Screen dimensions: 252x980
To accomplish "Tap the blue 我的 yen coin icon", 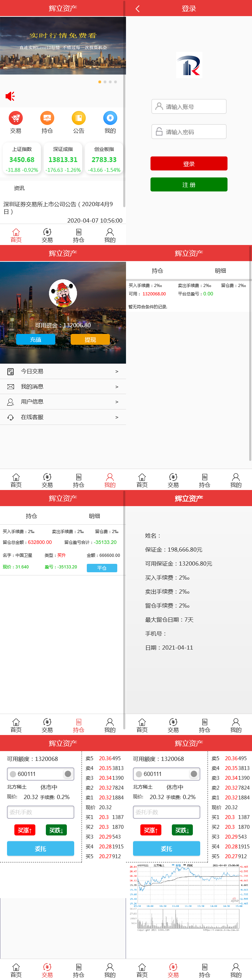I will (110, 118).
